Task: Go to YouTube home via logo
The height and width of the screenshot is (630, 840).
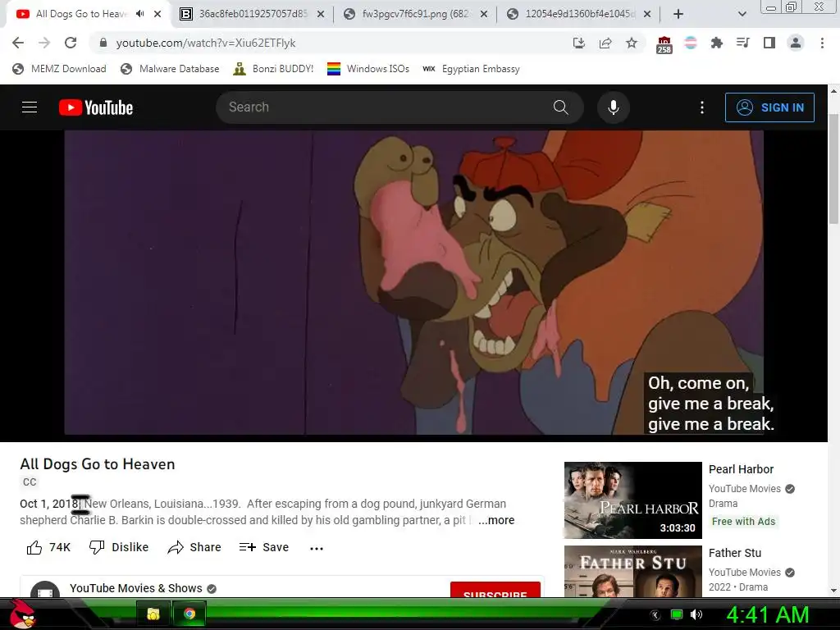Action: (x=96, y=107)
